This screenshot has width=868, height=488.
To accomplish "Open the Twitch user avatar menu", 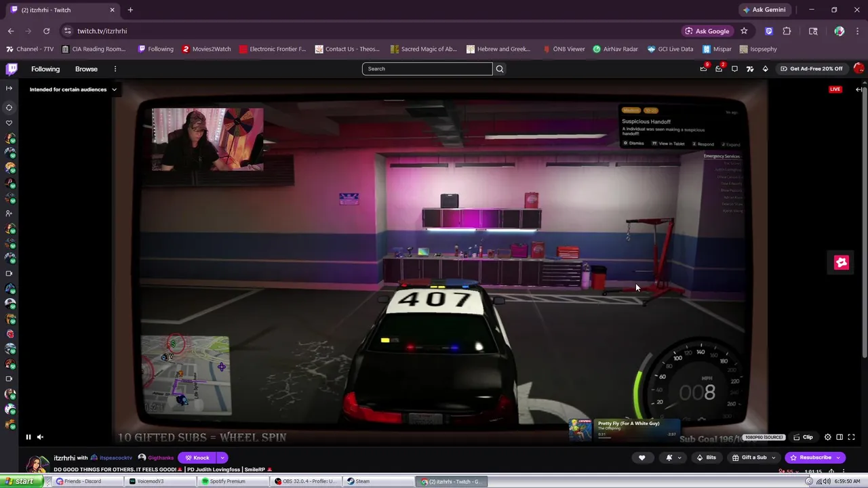I will (859, 68).
